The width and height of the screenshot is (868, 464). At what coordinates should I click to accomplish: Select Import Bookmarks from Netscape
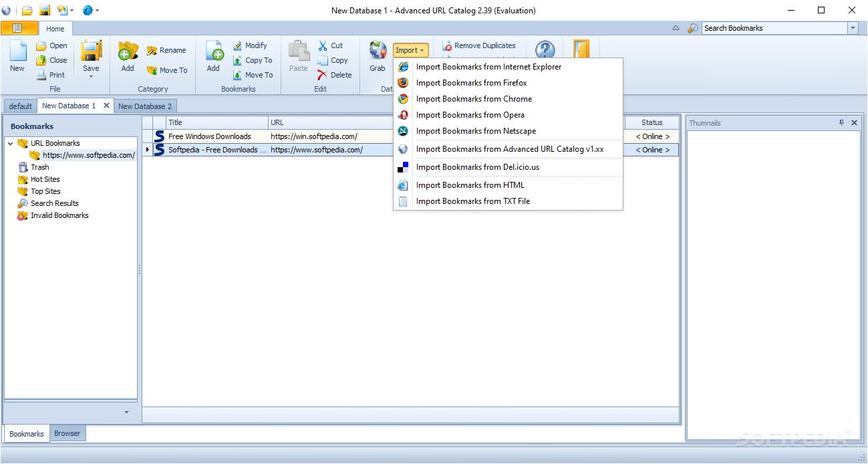click(508, 131)
